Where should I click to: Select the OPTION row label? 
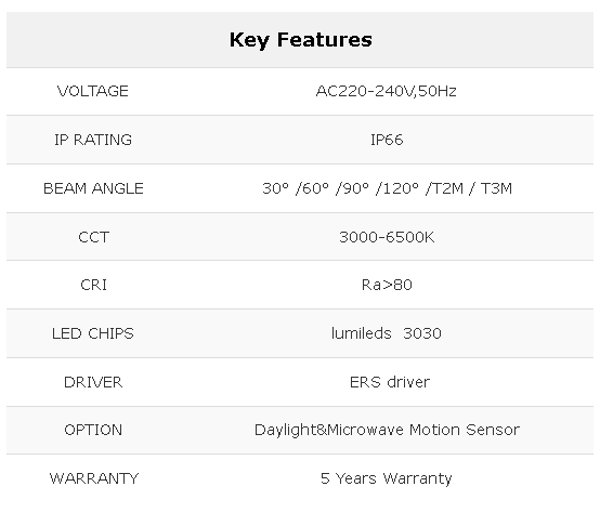93,430
